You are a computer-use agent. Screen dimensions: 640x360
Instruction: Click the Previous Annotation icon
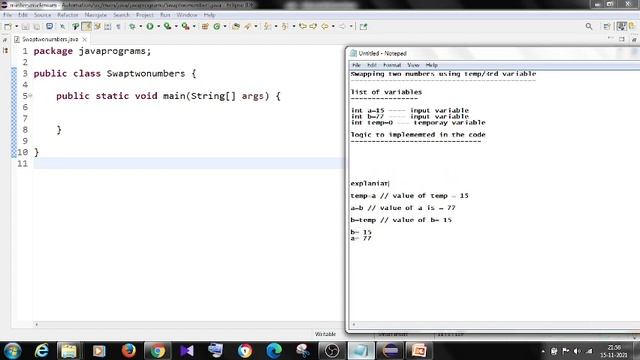point(285,27)
